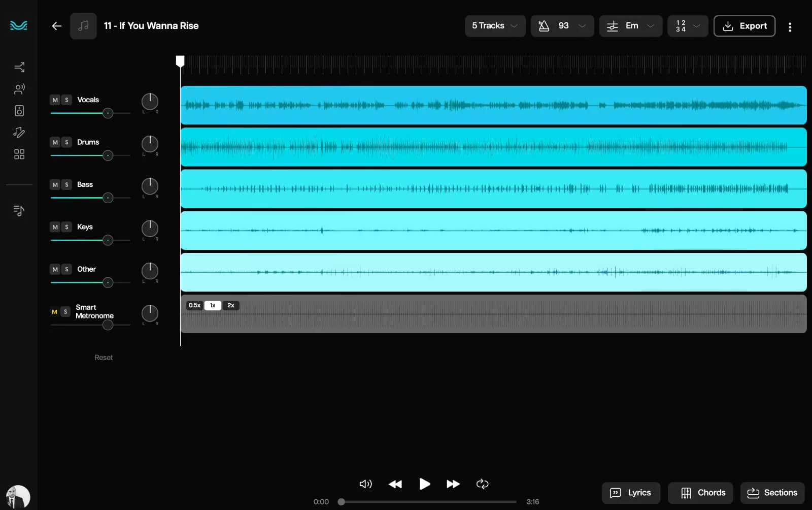Toggle the loop playback icon
This screenshot has height=510, width=812.
coord(482,484)
